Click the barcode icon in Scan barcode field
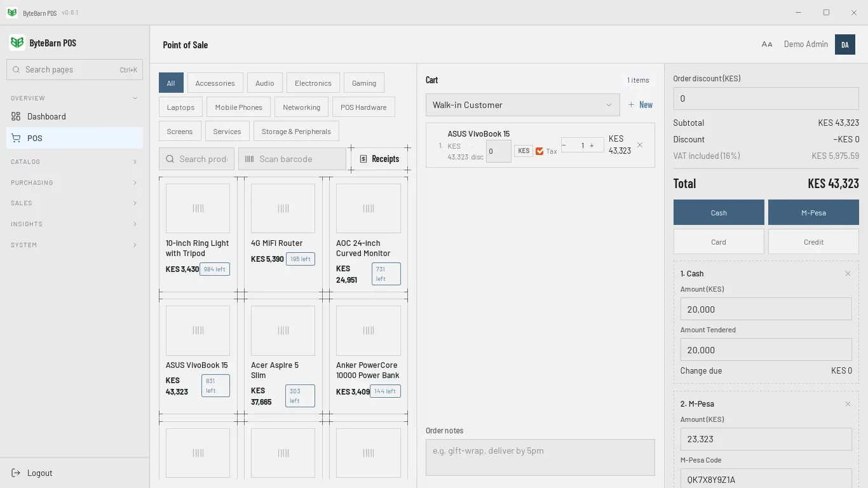The height and width of the screenshot is (488, 868). tap(250, 159)
